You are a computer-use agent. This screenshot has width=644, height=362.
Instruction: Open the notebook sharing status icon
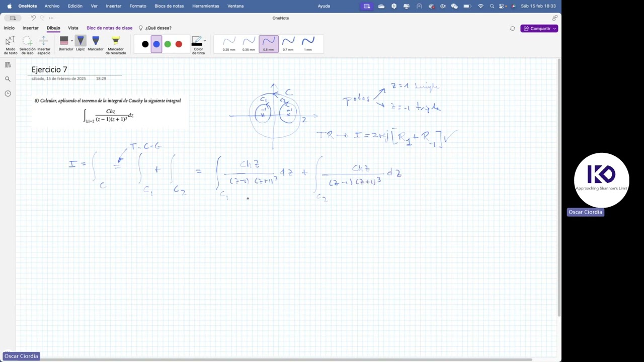tap(554, 18)
